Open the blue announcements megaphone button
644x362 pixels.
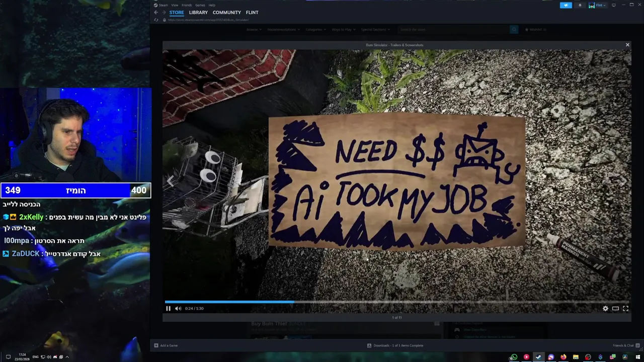[566, 5]
